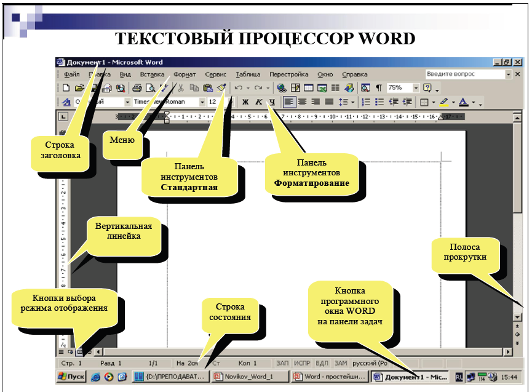Open the Справка menu
The height and width of the screenshot is (392, 532).
[354, 74]
